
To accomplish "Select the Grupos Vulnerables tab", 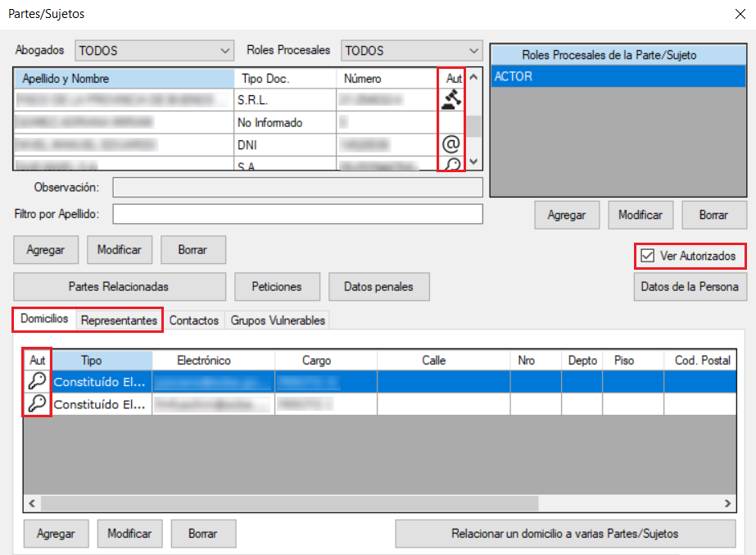I will click(278, 321).
